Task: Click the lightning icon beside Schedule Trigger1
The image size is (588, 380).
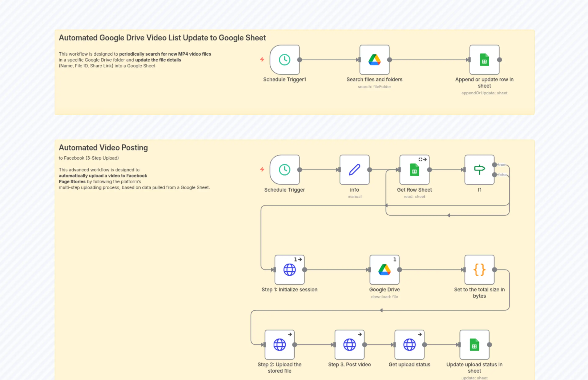Action: (x=262, y=60)
